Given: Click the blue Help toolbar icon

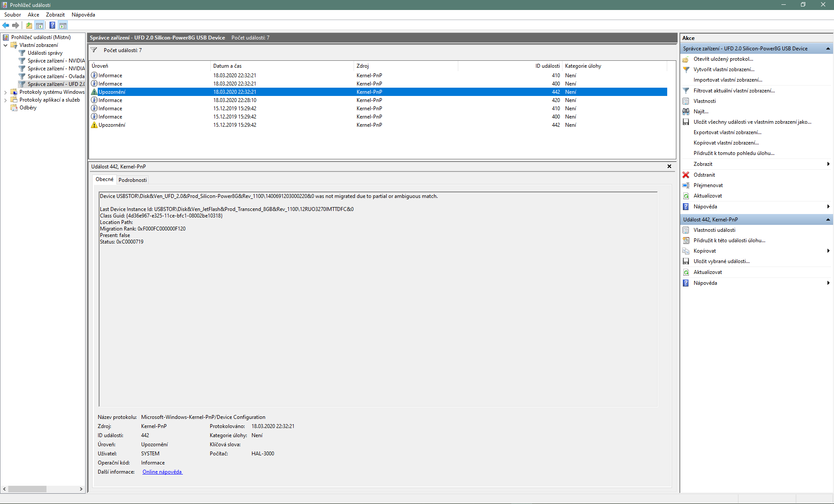Looking at the screenshot, I should tap(52, 26).
